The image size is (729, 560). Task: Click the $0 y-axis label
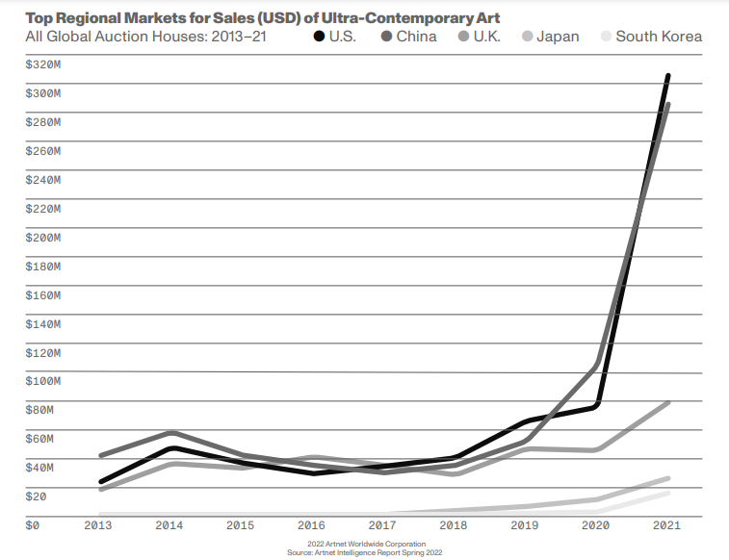pyautogui.click(x=32, y=525)
